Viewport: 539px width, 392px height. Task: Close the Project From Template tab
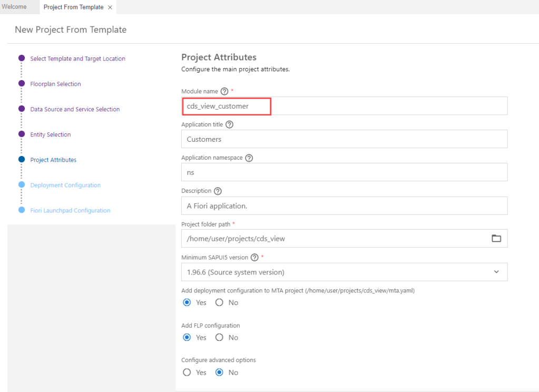[x=110, y=7]
